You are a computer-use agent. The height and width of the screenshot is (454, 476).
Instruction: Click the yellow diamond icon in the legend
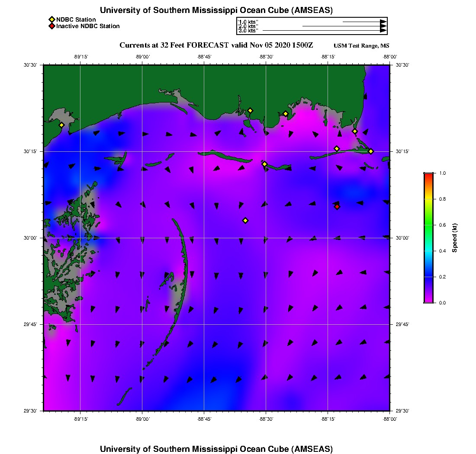click(x=51, y=19)
